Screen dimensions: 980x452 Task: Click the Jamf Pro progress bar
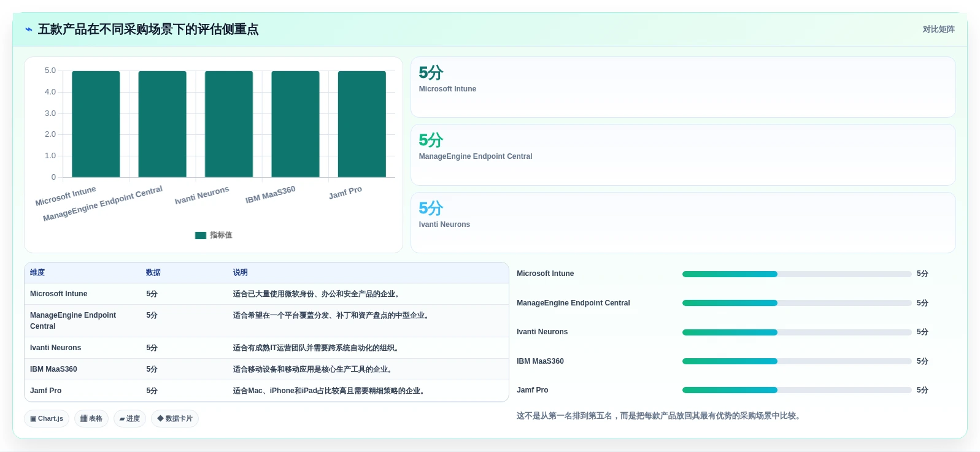pyautogui.click(x=797, y=390)
